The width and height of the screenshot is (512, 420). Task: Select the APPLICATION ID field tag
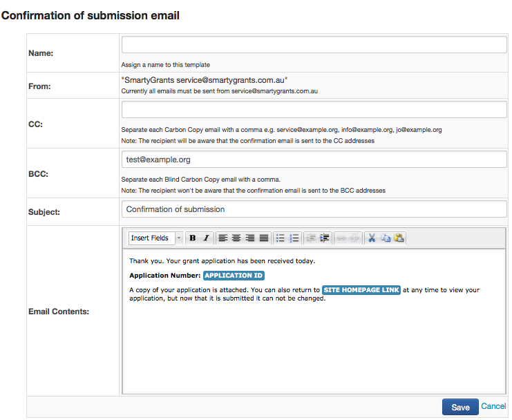pyautogui.click(x=234, y=276)
